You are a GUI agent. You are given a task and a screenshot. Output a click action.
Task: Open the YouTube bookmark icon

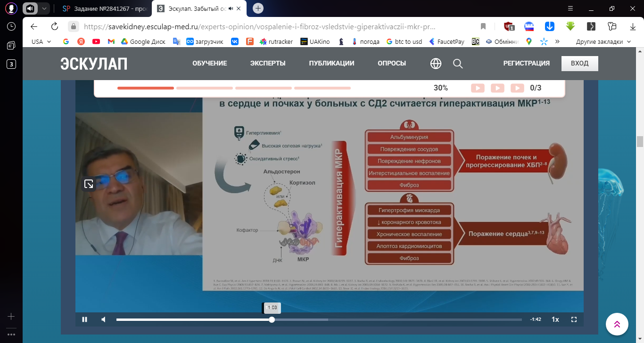point(96,41)
